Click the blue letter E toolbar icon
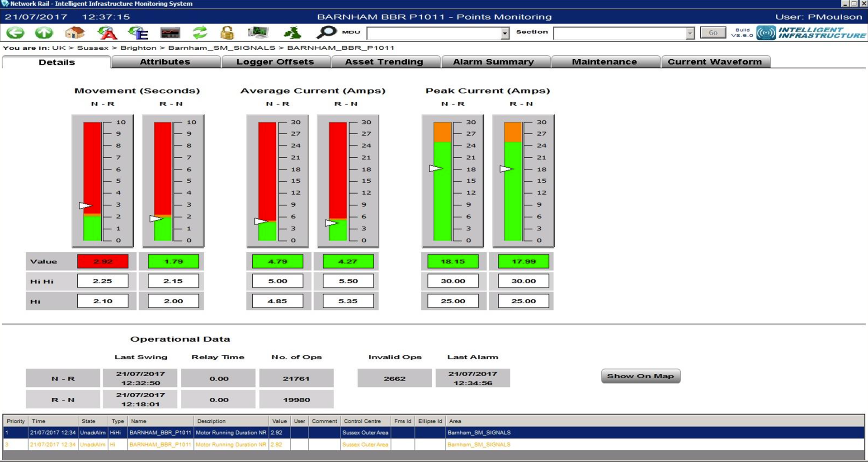 (x=138, y=33)
